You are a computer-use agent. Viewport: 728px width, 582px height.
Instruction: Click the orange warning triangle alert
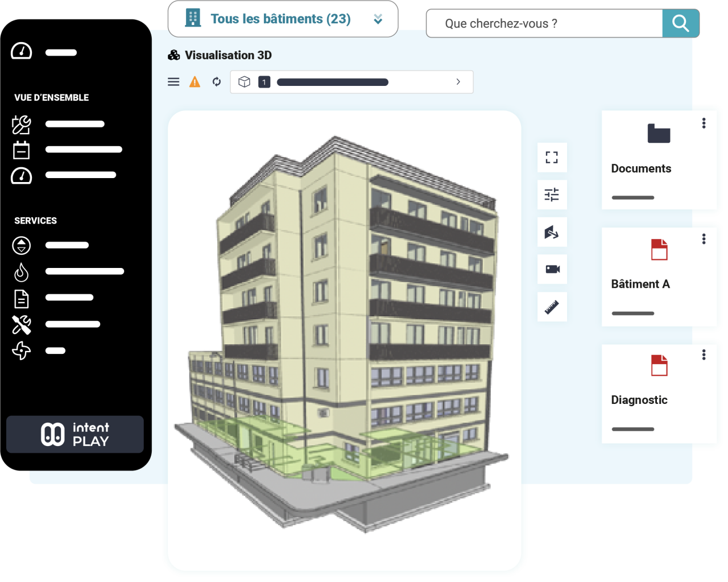(195, 81)
